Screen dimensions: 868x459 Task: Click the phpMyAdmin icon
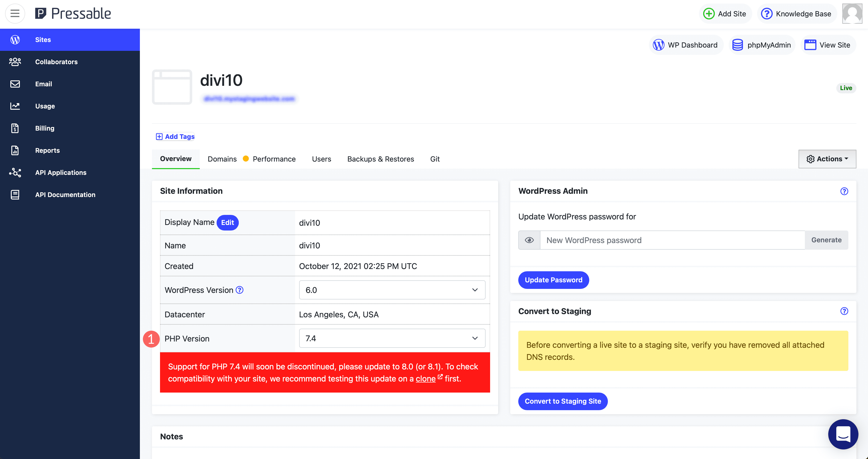[737, 45]
